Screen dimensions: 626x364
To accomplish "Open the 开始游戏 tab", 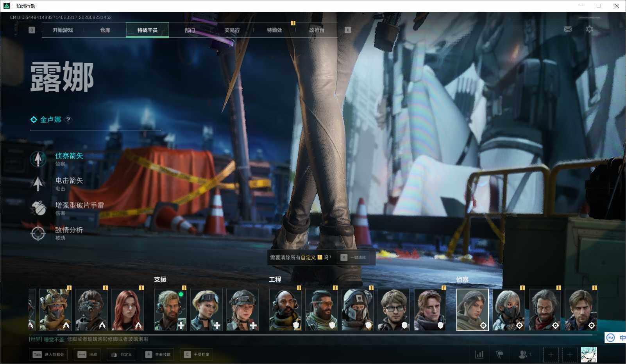I will click(63, 30).
